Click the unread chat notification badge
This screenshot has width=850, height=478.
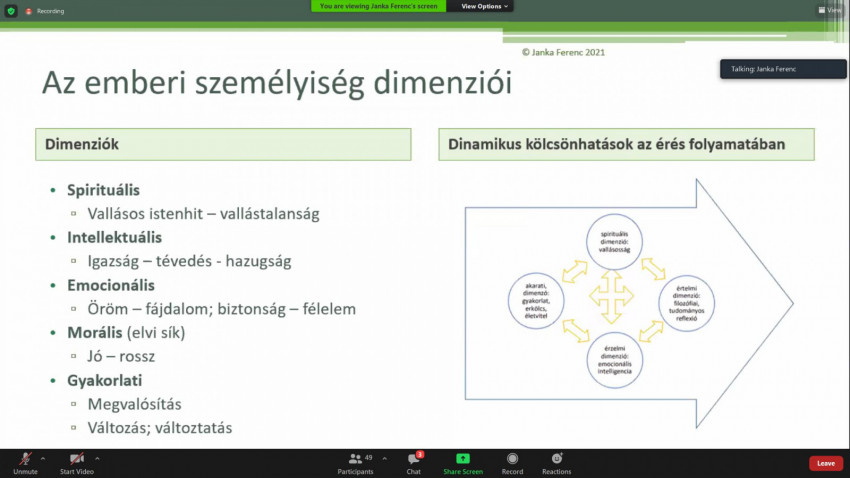pos(420,454)
